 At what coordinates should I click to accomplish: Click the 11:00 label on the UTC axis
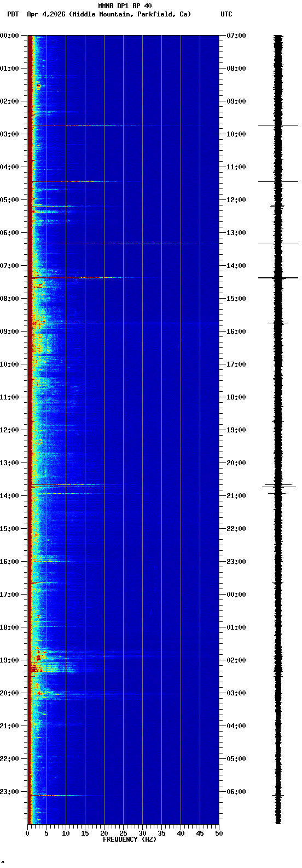[x=236, y=167]
